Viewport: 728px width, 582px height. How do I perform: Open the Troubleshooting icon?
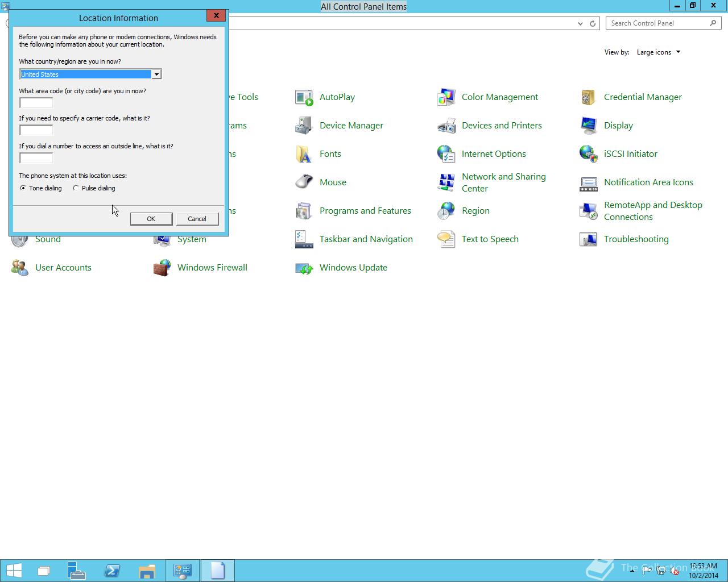pyautogui.click(x=589, y=239)
